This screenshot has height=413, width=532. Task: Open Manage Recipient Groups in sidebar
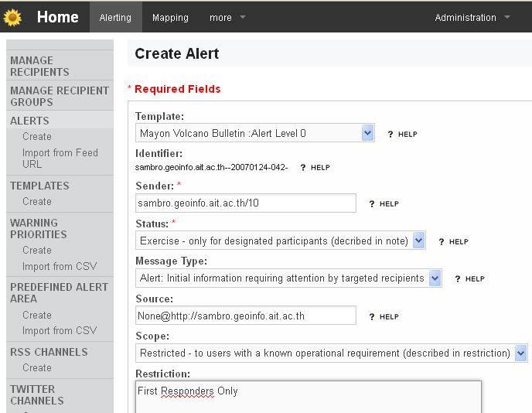pyautogui.click(x=60, y=96)
